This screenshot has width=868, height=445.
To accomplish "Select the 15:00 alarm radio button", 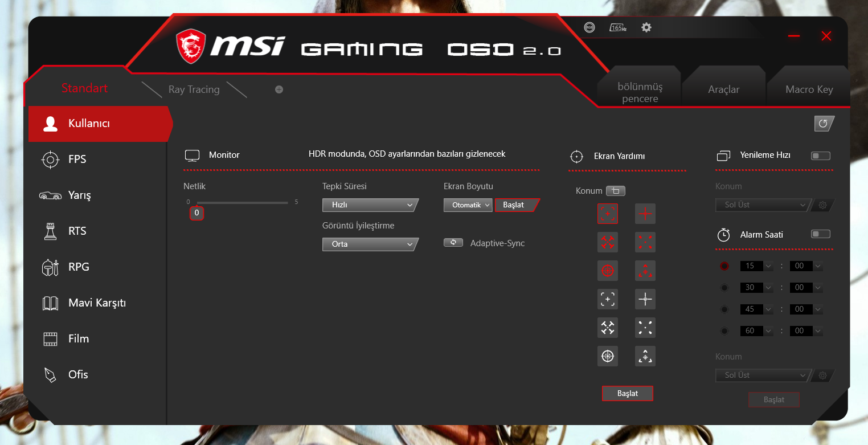I will (x=724, y=266).
